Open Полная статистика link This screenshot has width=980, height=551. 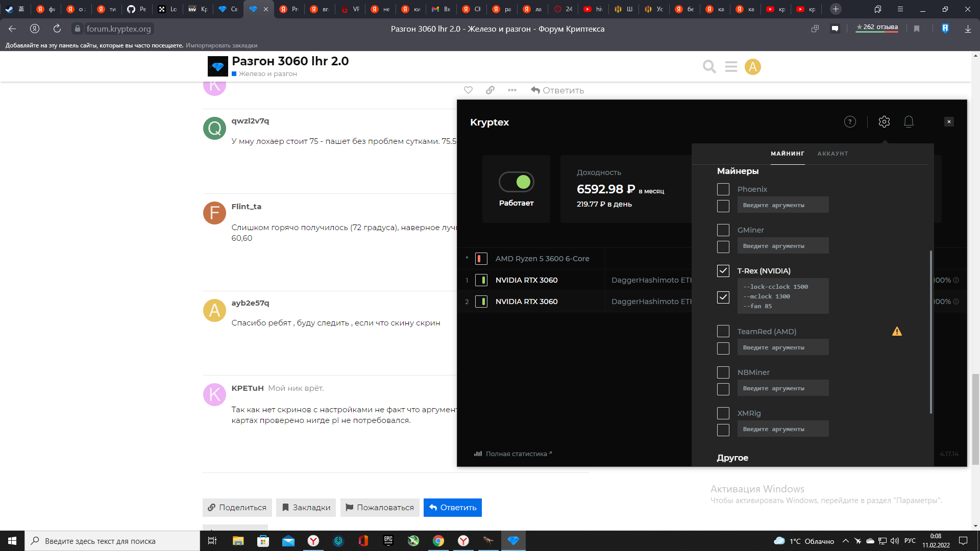[x=513, y=454]
